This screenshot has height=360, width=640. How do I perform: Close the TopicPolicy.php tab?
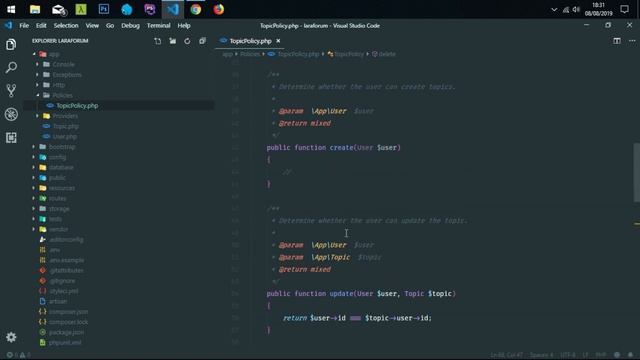pyautogui.click(x=278, y=41)
